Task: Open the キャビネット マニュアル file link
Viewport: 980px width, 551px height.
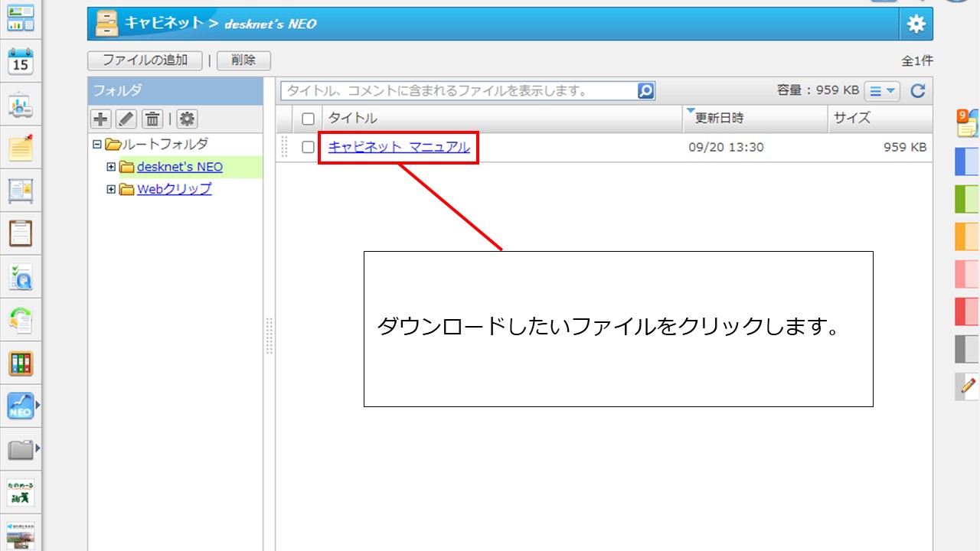Action: point(399,147)
